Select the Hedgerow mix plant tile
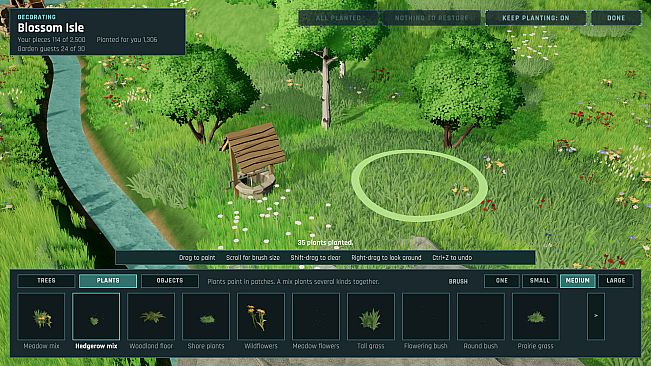651x366 pixels. point(96,317)
